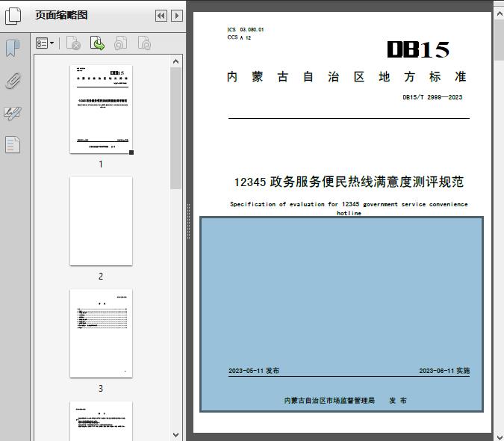The height and width of the screenshot is (441, 504).
Task: Open the Page Thumbnails panel icon
Action: pyautogui.click(x=13, y=15)
